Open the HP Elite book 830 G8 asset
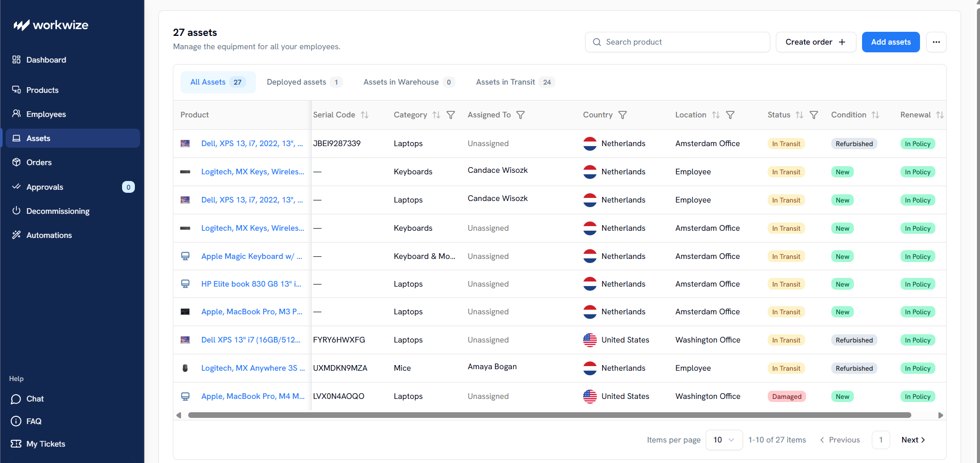 click(251, 284)
